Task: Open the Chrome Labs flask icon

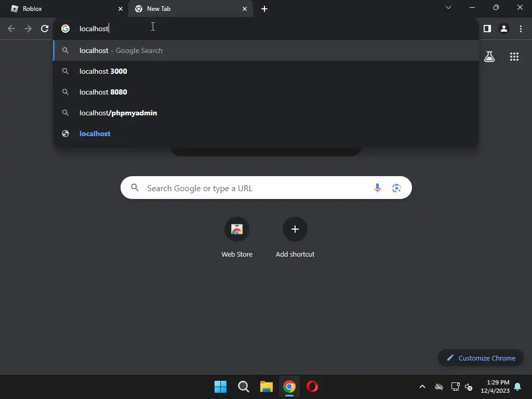Action: pos(489,57)
